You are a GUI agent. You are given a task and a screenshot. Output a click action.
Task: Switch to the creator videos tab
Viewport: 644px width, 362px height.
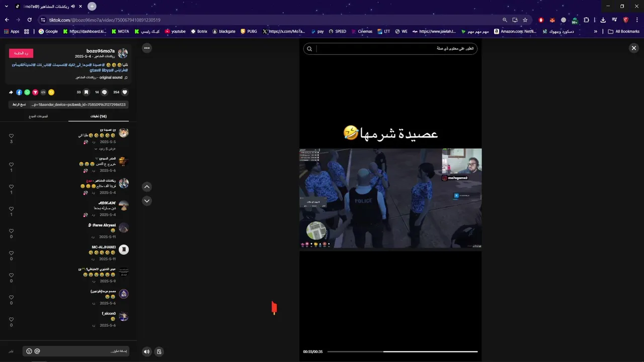38,116
